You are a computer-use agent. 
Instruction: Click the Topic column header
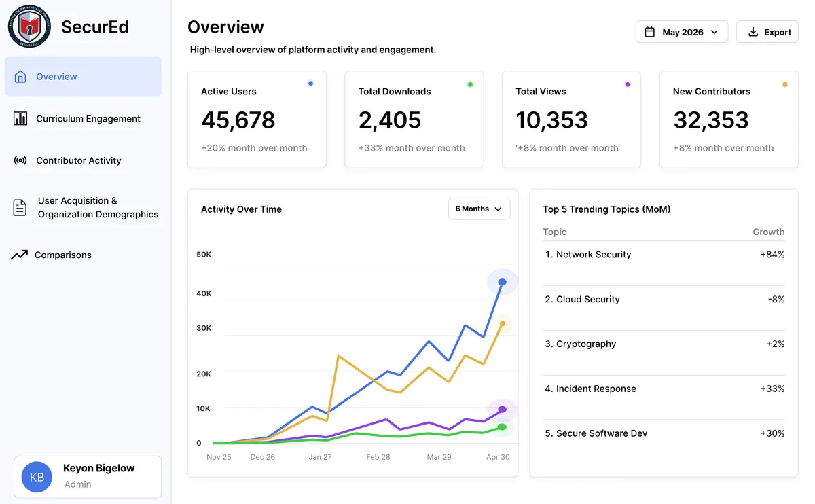pyautogui.click(x=555, y=232)
